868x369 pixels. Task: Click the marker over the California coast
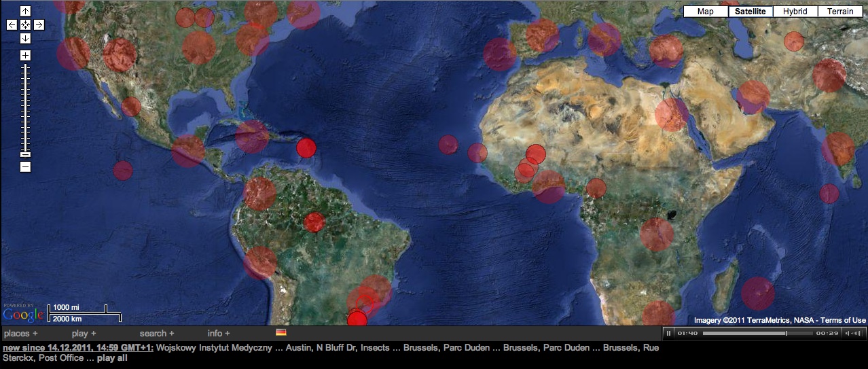click(x=73, y=54)
